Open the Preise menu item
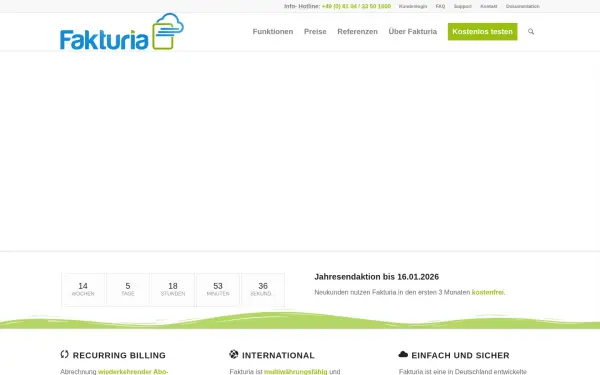Image resolution: width=600 pixels, height=375 pixels. tap(315, 32)
